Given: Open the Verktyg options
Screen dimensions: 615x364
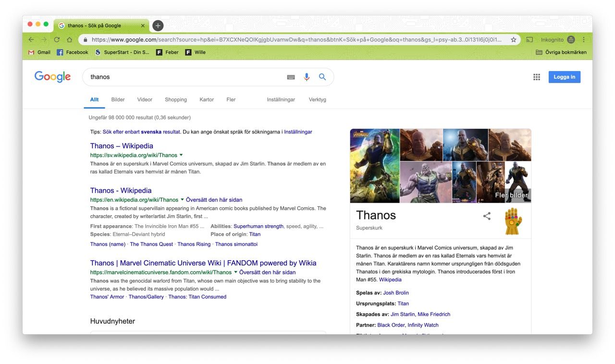Looking at the screenshot, I should click(x=317, y=99).
